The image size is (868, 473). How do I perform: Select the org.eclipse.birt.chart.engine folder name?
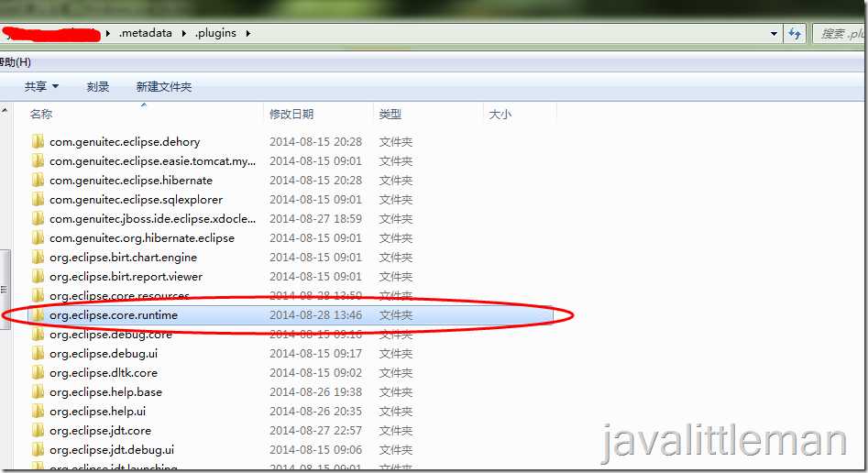pyautogui.click(x=123, y=257)
